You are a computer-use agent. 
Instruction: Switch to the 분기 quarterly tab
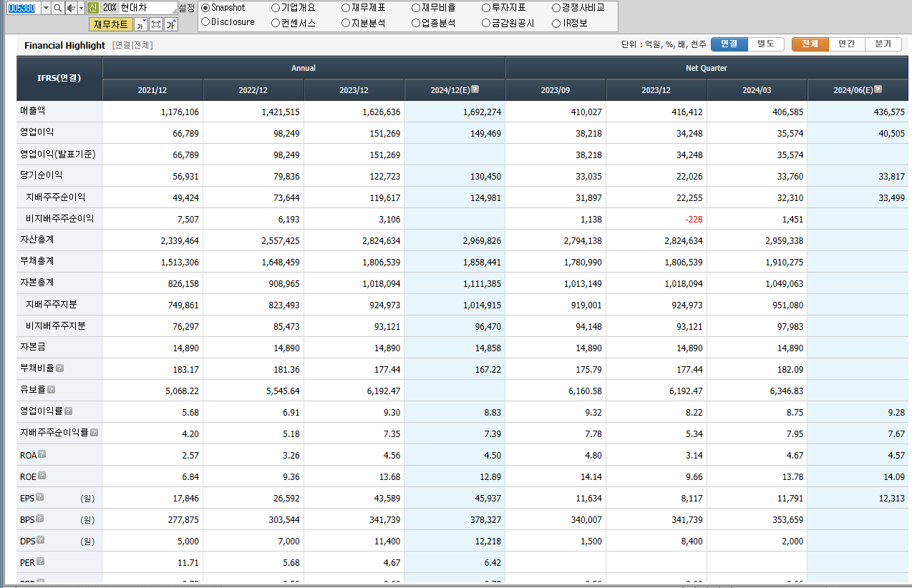pos(883,44)
